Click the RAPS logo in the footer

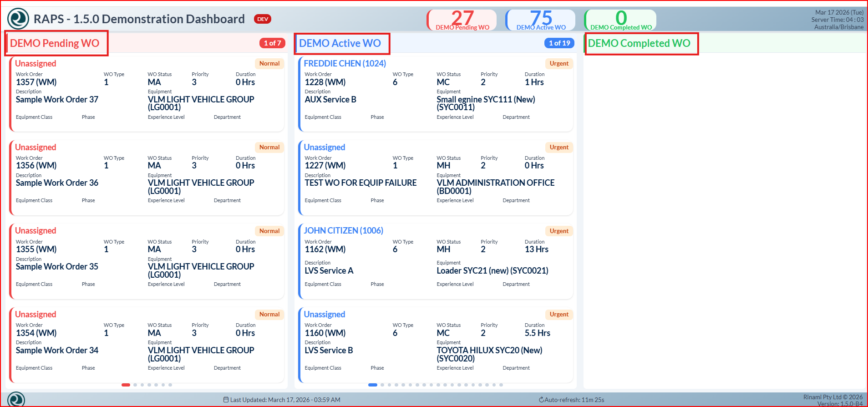(16, 399)
